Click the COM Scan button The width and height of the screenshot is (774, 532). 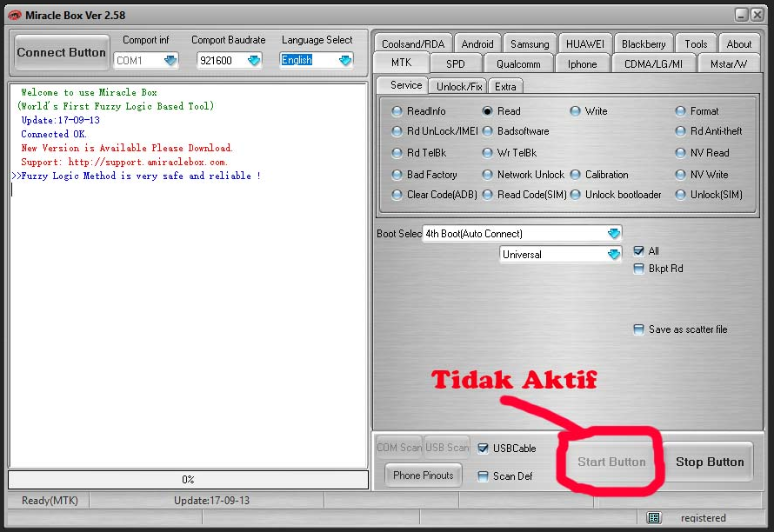point(399,448)
